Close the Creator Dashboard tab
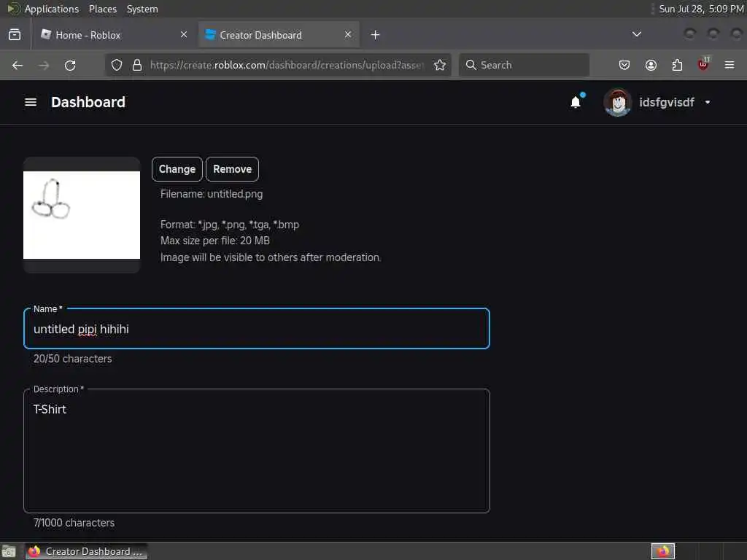The image size is (747, 560). pyautogui.click(x=348, y=34)
